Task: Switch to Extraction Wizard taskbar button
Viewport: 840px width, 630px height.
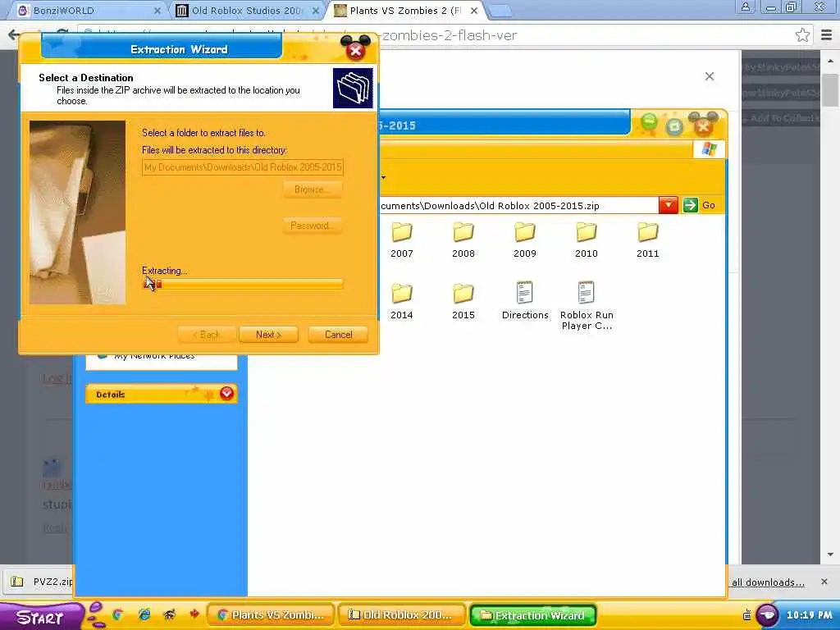Action: click(x=533, y=615)
